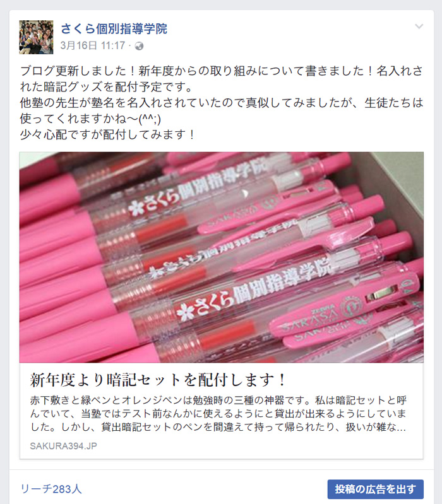Click the post text starting ブログ更新しました

[222, 79]
